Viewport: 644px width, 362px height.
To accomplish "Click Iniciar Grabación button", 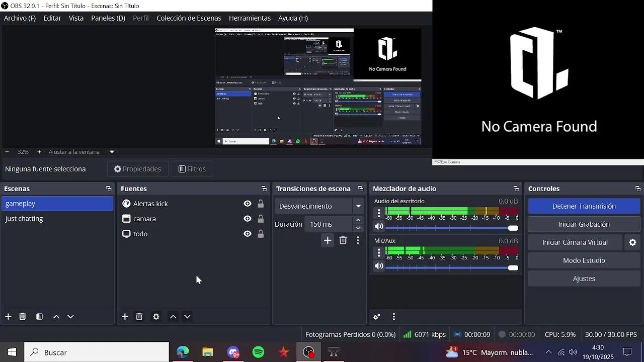I will coord(584,224).
